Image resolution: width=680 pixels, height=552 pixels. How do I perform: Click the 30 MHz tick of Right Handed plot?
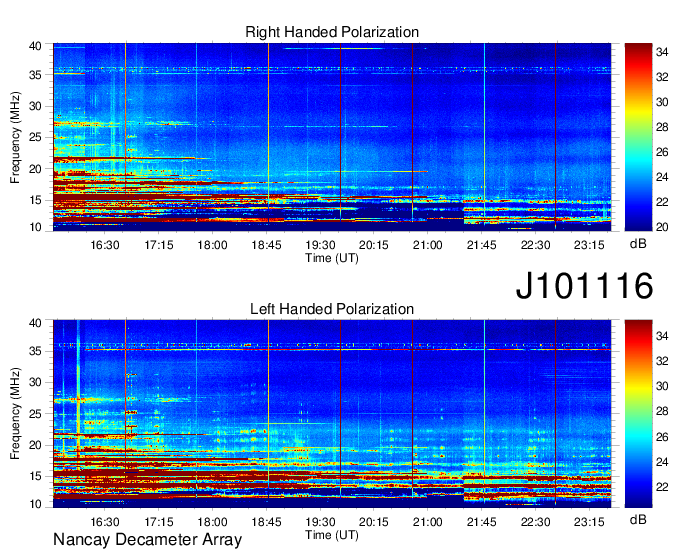pos(35,106)
